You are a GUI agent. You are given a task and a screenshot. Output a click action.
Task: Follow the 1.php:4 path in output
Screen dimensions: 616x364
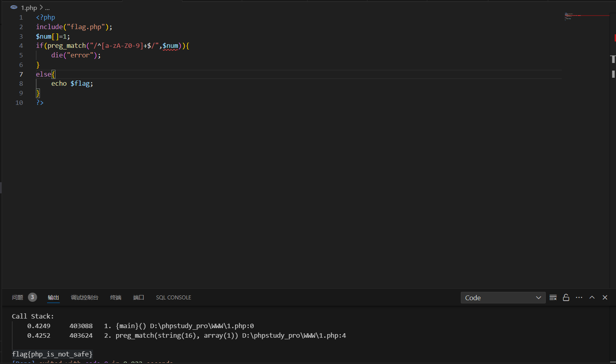pyautogui.click(x=294, y=336)
